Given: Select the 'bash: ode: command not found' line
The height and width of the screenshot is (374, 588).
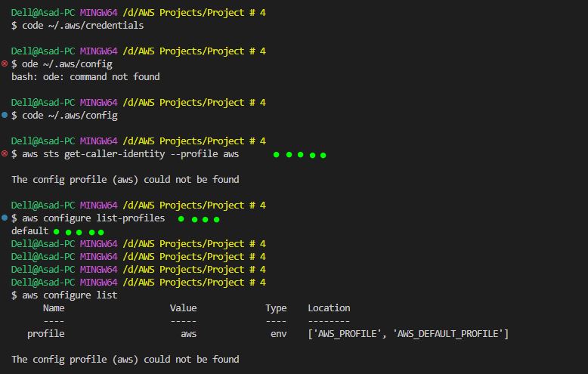Looking at the screenshot, I should [x=85, y=77].
